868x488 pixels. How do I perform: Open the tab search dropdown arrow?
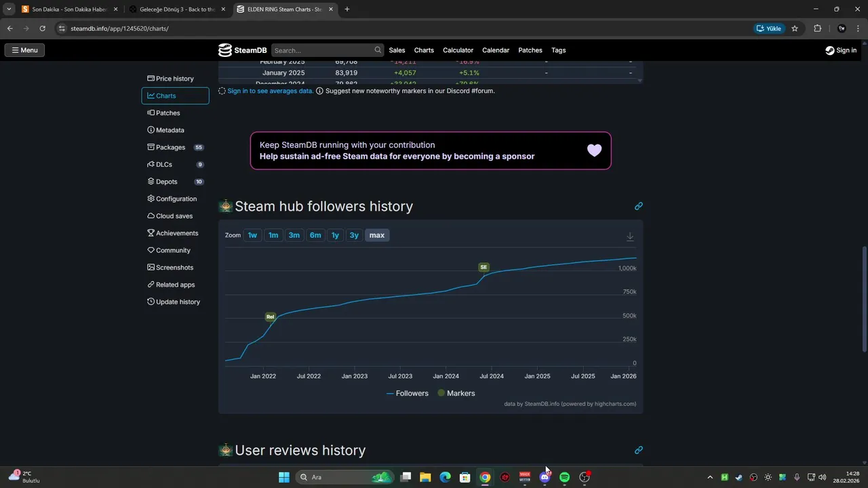[x=9, y=9]
